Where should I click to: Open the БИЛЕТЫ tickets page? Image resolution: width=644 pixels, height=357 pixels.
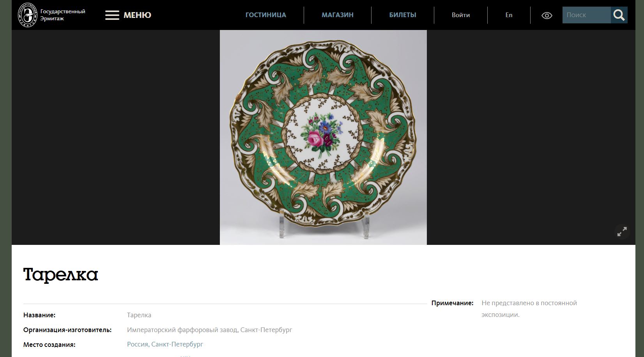pyautogui.click(x=402, y=15)
